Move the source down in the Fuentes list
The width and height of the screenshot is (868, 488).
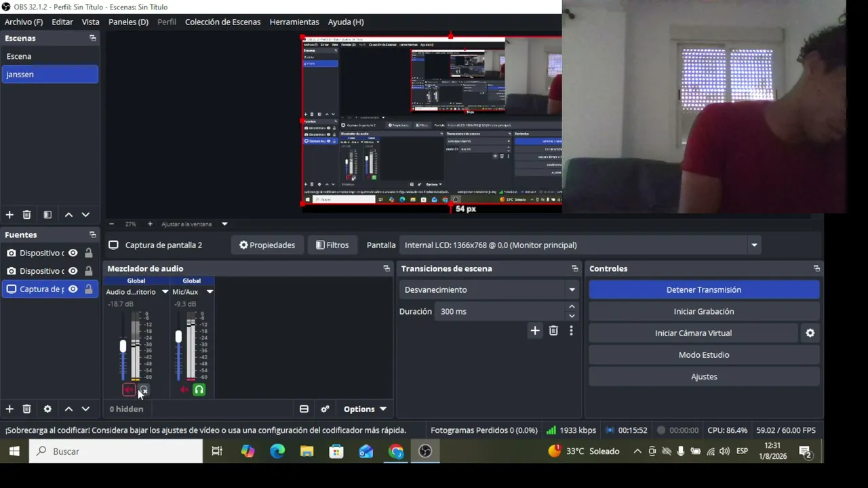click(85, 409)
